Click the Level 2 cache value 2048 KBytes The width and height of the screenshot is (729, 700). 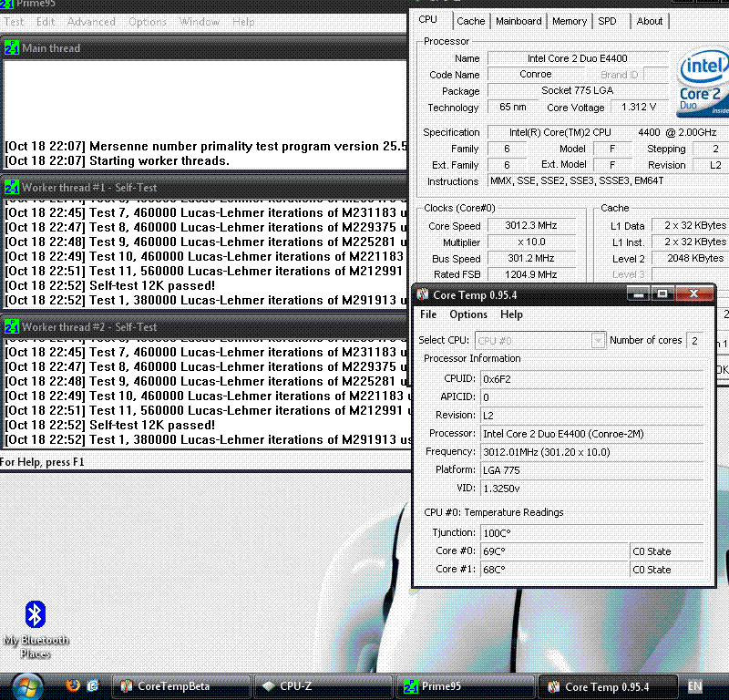[691, 258]
